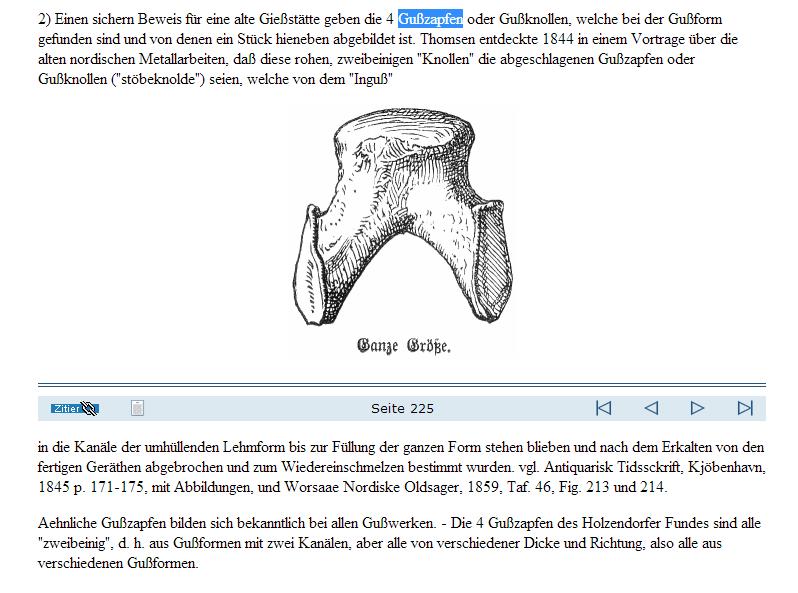
Task: Click the highlighted word 'Gußzapfen'
Action: click(x=430, y=19)
